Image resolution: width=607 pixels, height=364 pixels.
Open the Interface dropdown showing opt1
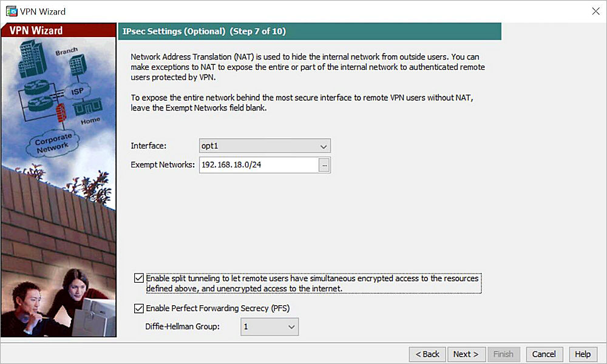click(264, 146)
